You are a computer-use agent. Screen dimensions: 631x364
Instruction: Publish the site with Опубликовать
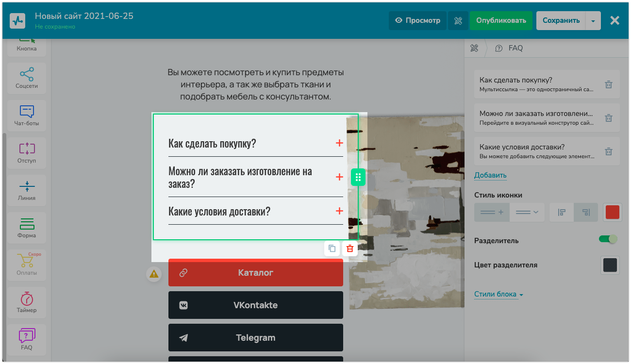click(x=501, y=20)
